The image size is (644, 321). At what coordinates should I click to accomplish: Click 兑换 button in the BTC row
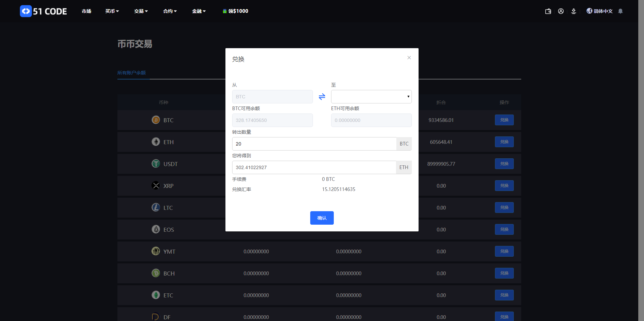point(504,120)
